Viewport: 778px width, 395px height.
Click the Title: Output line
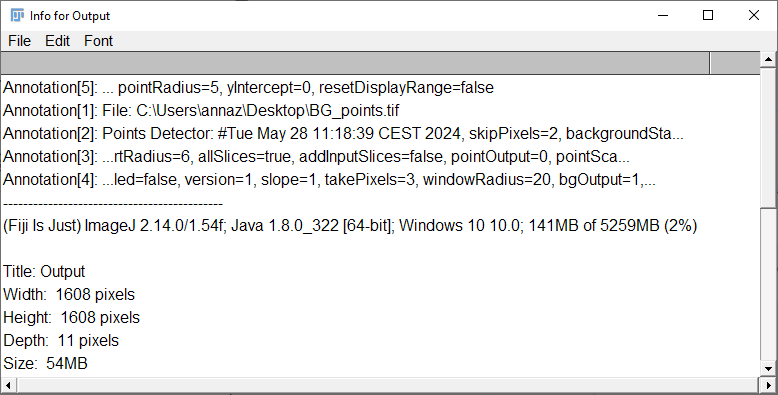coord(44,271)
